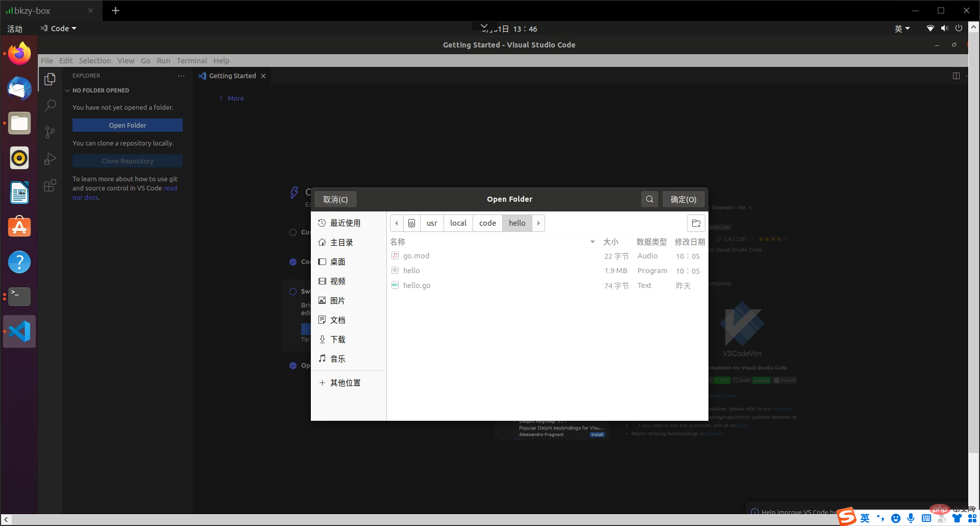Open the Extensions view in activity bar

(x=50, y=185)
